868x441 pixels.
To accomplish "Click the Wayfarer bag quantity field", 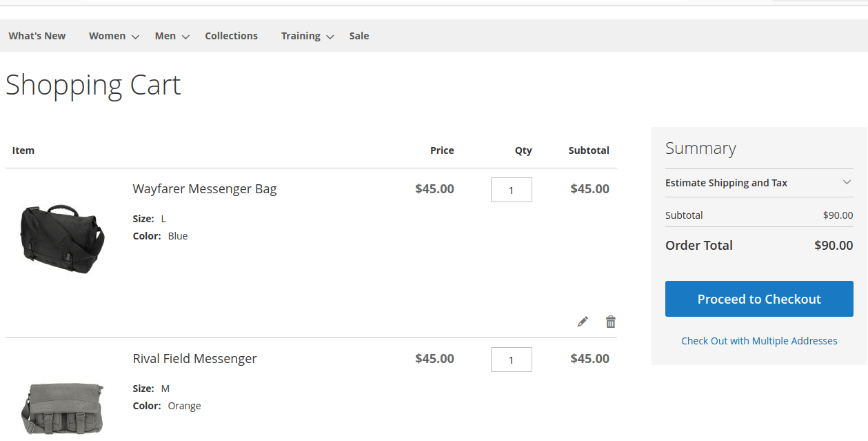I will point(511,189).
